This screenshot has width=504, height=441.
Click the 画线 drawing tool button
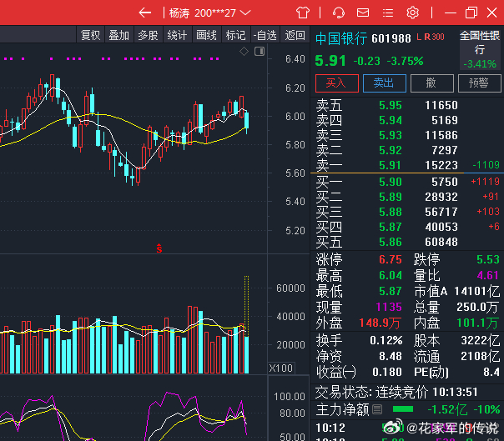(206, 35)
